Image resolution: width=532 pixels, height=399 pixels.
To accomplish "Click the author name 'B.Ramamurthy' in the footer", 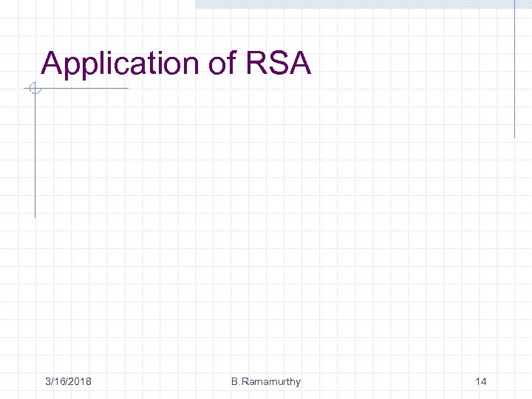I will click(x=266, y=382).
